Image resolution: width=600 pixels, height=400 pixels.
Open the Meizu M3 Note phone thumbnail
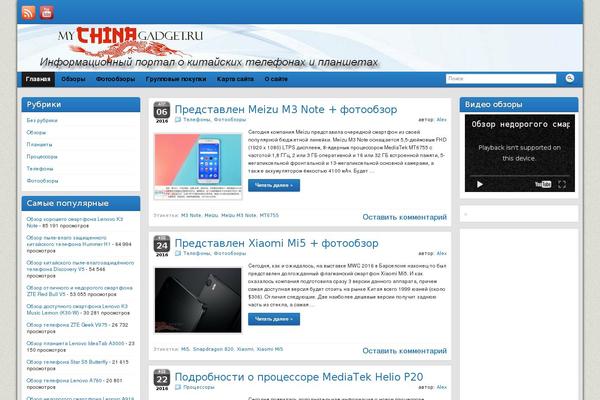(x=198, y=167)
